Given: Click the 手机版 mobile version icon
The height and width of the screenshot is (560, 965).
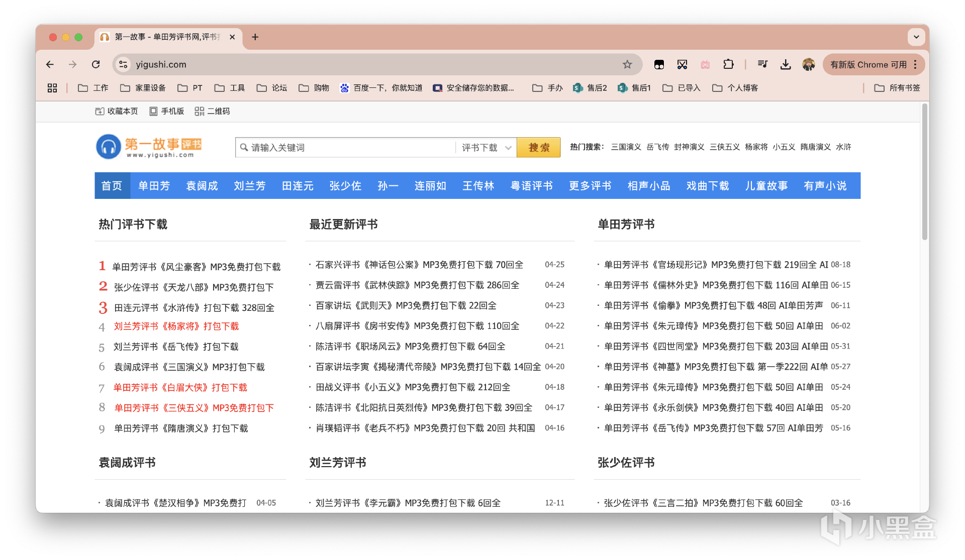Looking at the screenshot, I should click(x=153, y=111).
